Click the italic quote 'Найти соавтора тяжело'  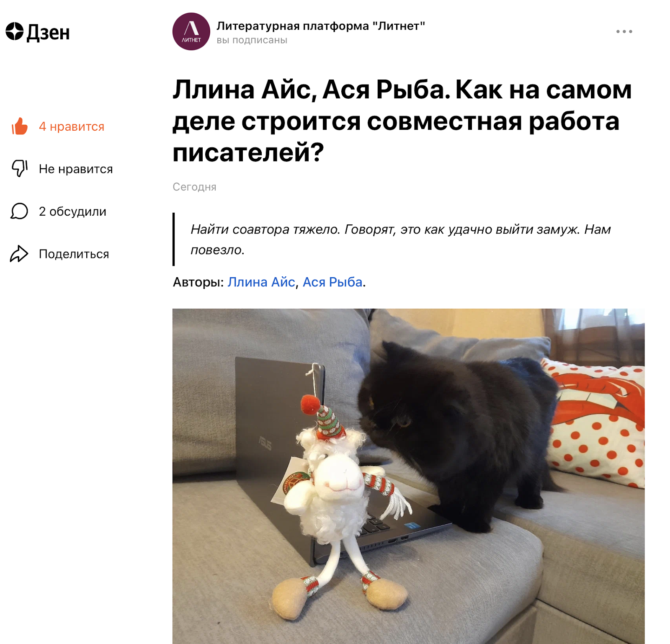tap(401, 240)
